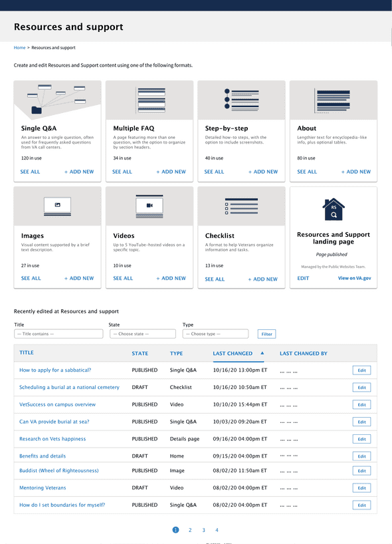The height and width of the screenshot is (544, 392).
Task: Open 'Can VA provide burial at sea?'
Action: click(x=54, y=422)
